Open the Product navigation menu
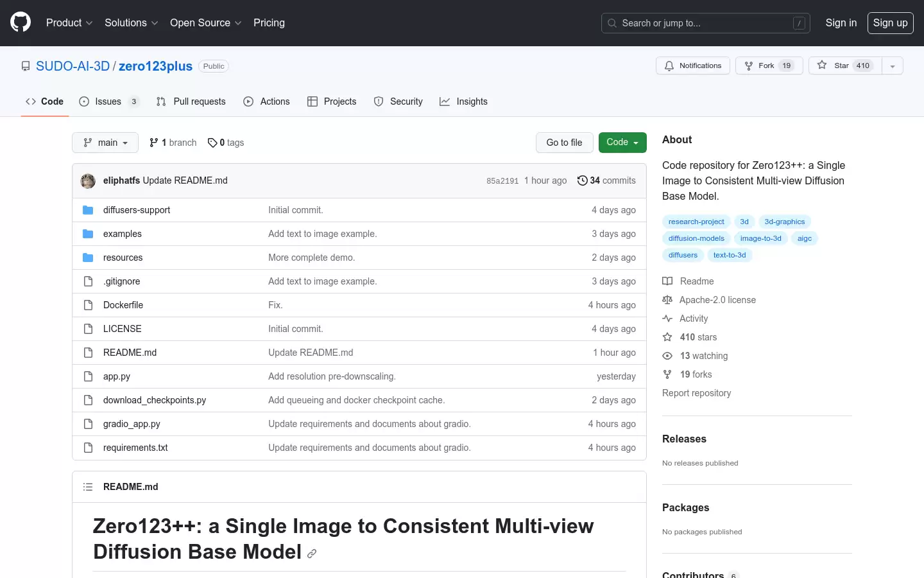 [69, 22]
